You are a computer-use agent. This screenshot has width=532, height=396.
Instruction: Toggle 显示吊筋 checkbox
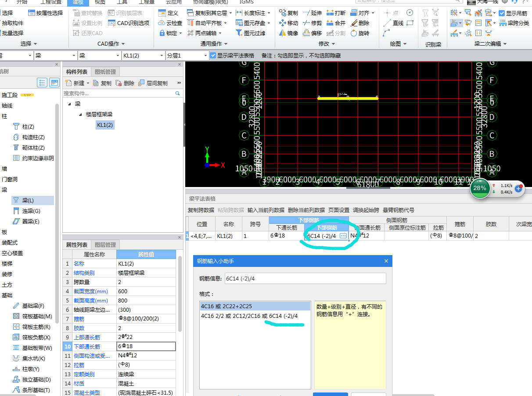coord(502,13)
